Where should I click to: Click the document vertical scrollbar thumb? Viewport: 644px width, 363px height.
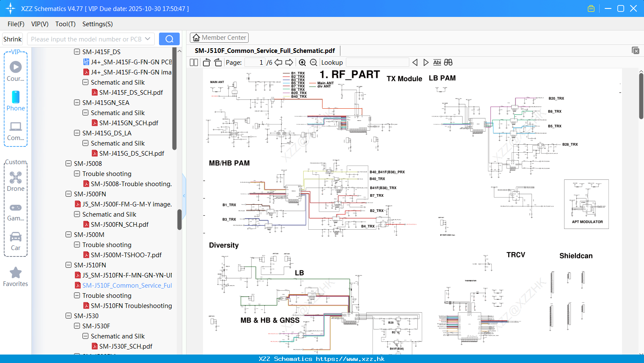tap(641, 96)
